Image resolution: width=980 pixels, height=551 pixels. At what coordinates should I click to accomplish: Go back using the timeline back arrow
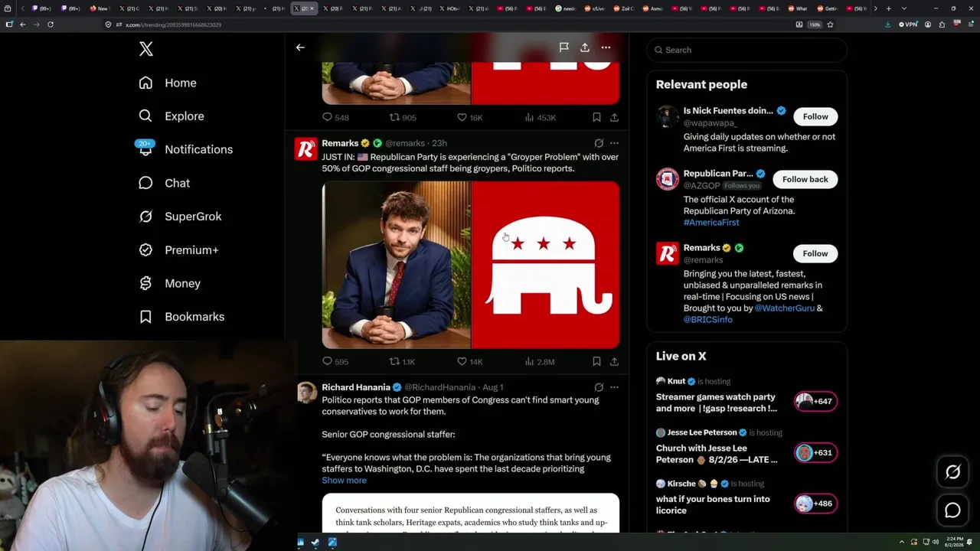pos(300,47)
